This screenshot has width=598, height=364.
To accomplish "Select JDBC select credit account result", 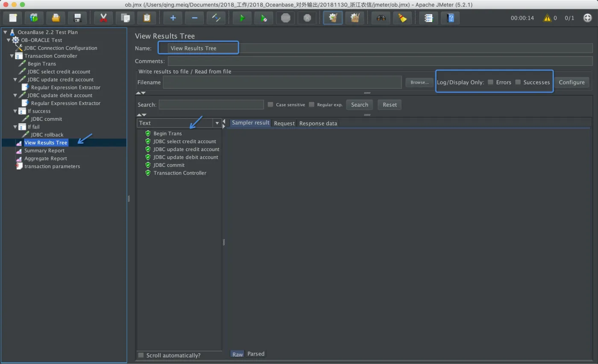I will [185, 141].
